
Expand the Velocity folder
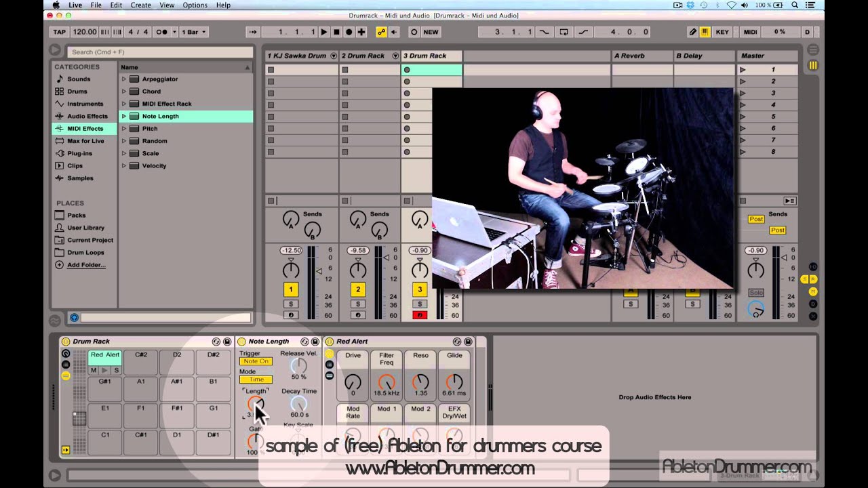coord(123,166)
